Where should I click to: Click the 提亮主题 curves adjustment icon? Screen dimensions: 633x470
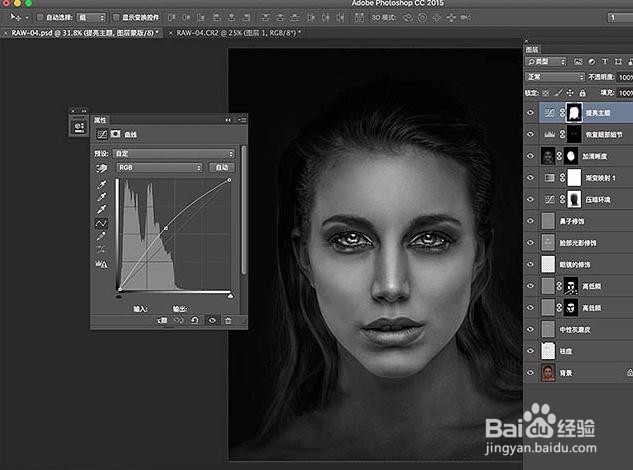(x=549, y=113)
